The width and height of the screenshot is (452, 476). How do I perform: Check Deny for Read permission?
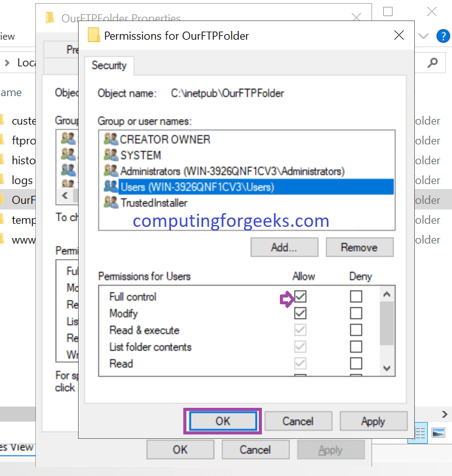[356, 363]
